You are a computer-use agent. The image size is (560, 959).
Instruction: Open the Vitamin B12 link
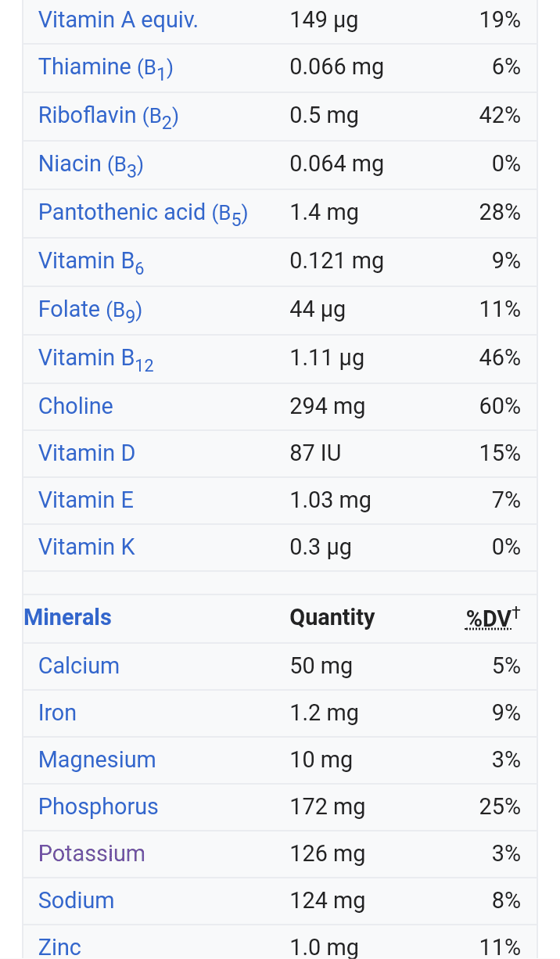point(96,358)
